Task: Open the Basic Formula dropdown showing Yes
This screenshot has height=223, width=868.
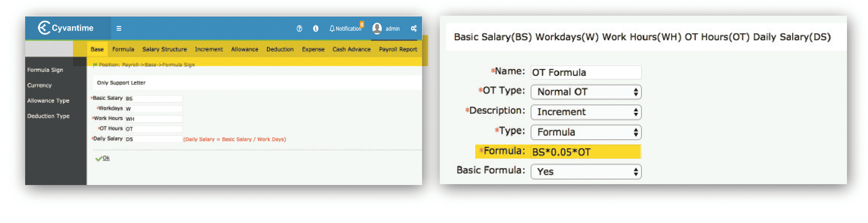Action: coord(586,172)
